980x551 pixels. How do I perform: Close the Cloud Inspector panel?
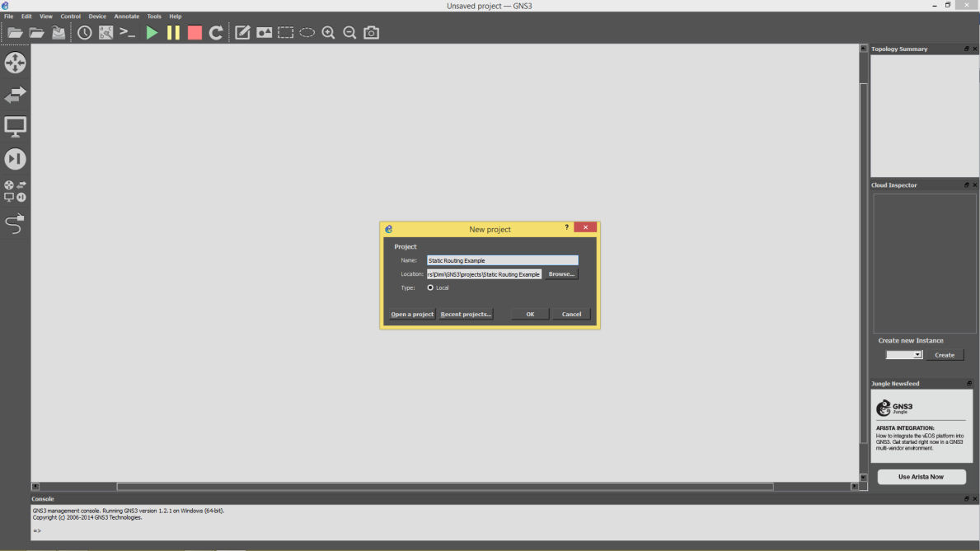click(x=975, y=185)
